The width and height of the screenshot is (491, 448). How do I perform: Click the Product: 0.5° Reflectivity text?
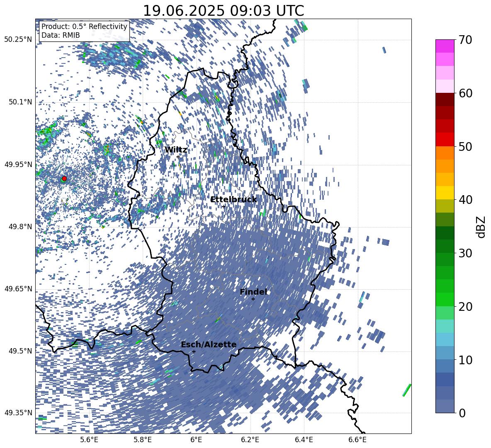(x=84, y=26)
